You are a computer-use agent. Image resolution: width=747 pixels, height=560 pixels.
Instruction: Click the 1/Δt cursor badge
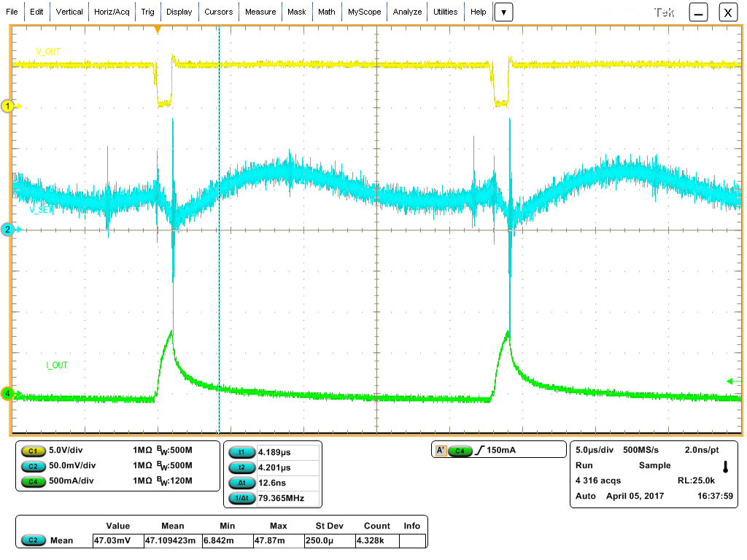(x=242, y=498)
